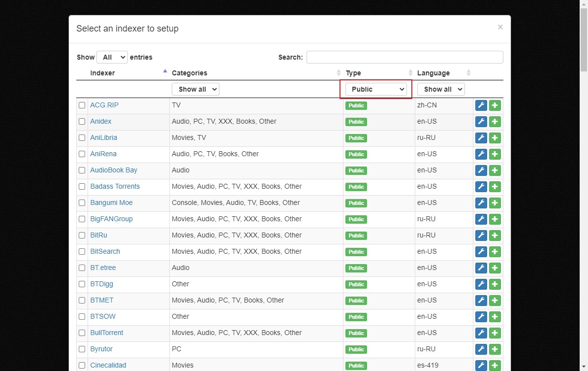Tick the Badass Torrents checkbox
This screenshot has width=588, height=371.
82,187
